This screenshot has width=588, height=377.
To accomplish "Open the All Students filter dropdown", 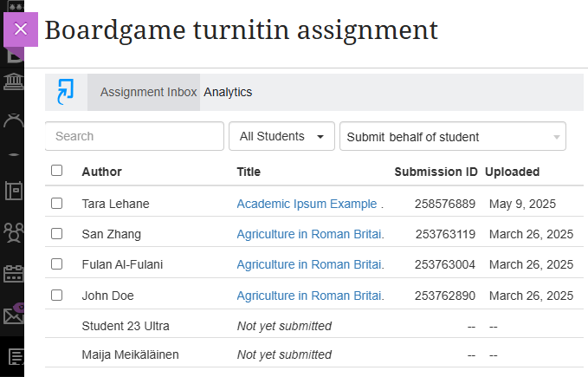I will pyautogui.click(x=281, y=136).
